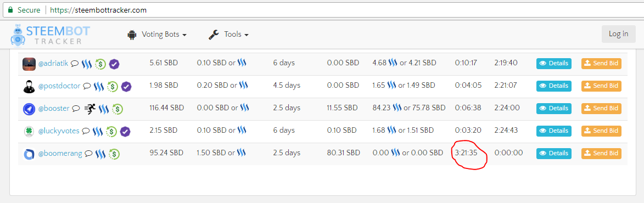Screen dimensions: 644x203
Task: Send Bid to @luckyvotes
Action: 601,131
